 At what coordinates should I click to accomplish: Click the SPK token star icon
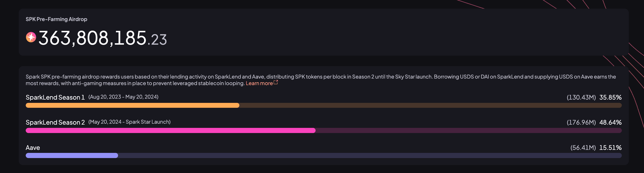pyautogui.click(x=31, y=37)
